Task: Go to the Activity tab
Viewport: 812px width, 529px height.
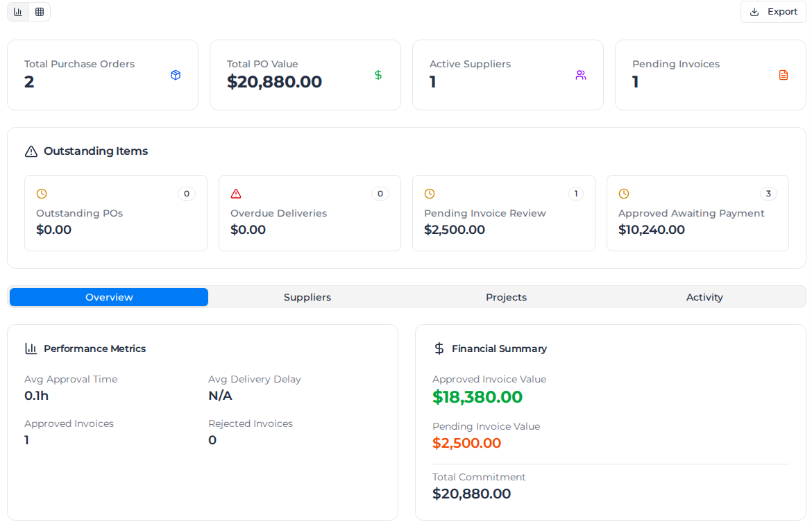Action: pos(704,297)
